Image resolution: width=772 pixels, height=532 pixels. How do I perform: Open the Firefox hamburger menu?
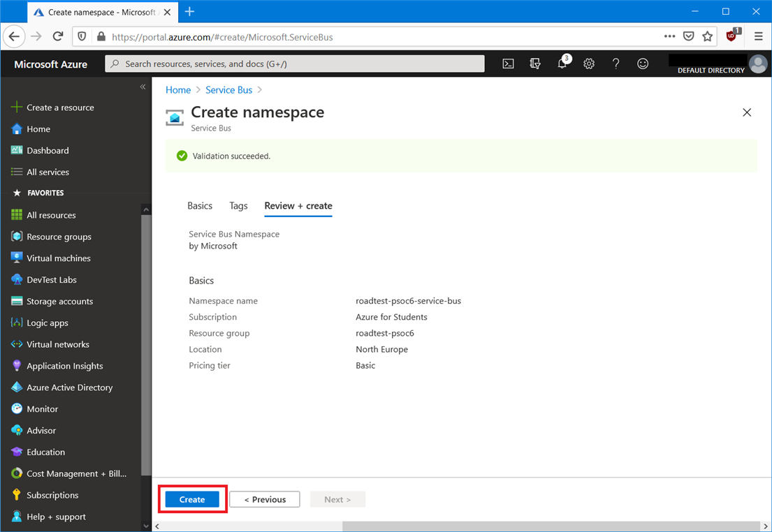point(758,36)
